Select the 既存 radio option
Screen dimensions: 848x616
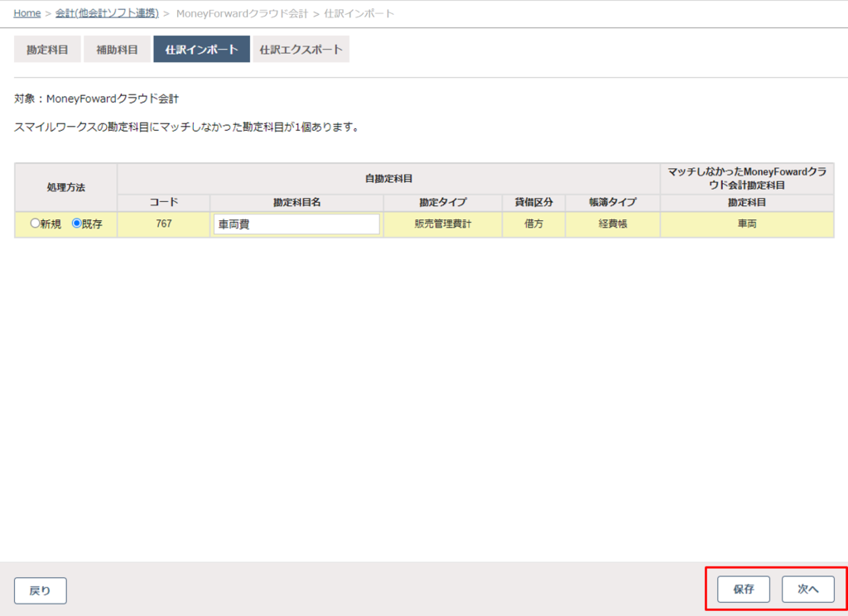tap(77, 224)
